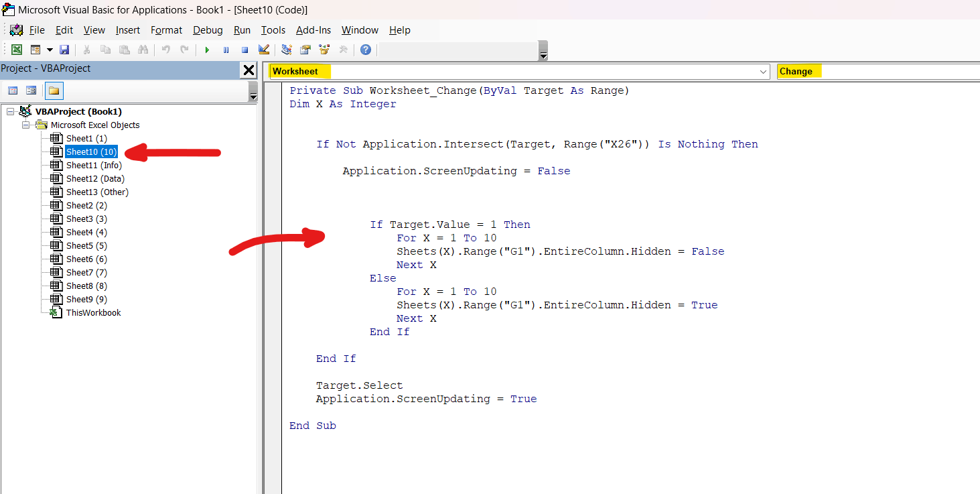Select Sheet8 (8) in project tree
980x494 pixels.
coord(86,286)
